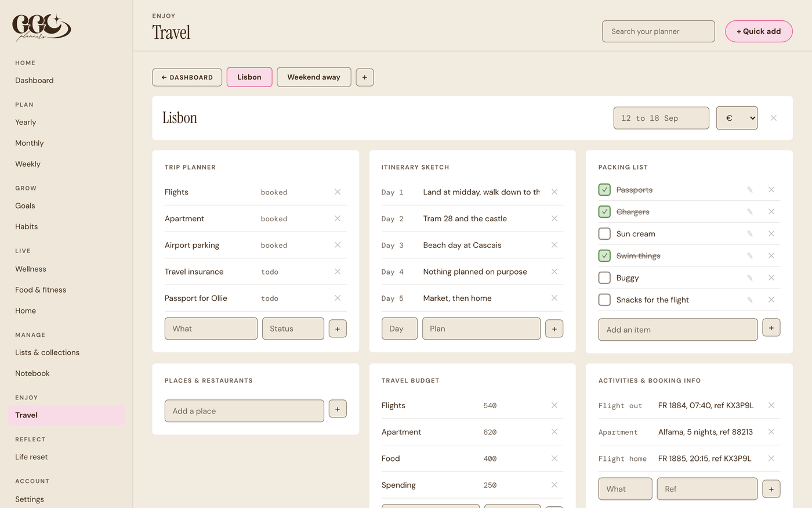
Task: Remove Passport for Ollie entry
Action: pos(338,298)
